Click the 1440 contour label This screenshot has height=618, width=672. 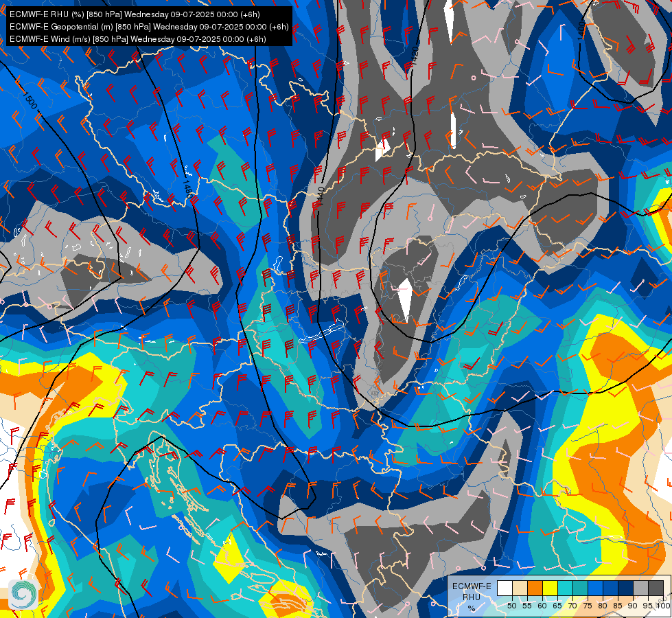(321, 196)
